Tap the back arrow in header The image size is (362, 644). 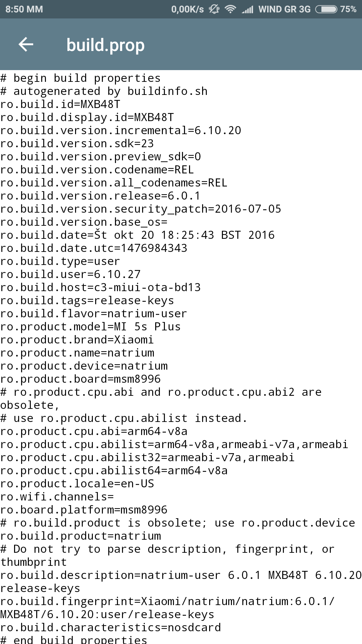(26, 45)
